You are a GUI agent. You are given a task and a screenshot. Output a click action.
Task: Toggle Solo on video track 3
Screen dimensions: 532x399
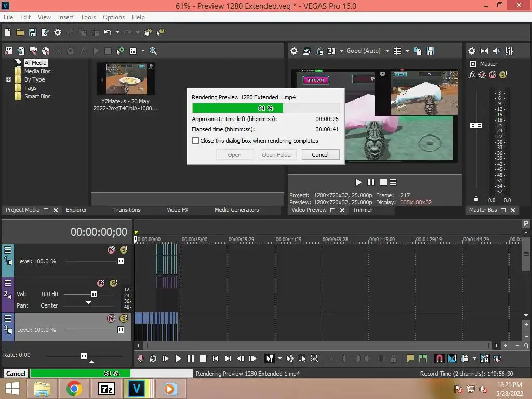[x=124, y=318]
